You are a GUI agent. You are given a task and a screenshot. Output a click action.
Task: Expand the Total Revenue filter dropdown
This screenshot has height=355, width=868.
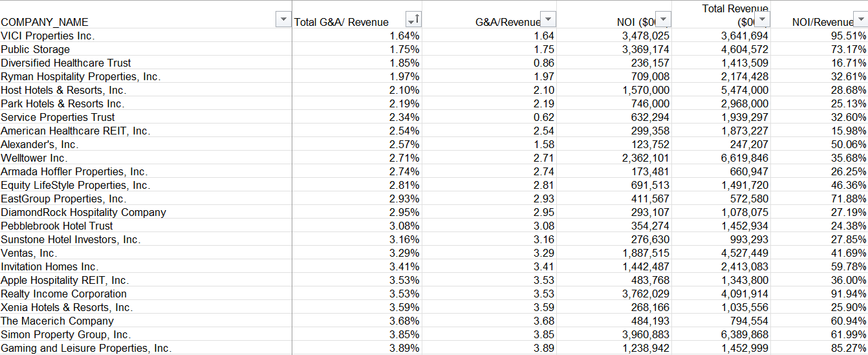[764, 20]
